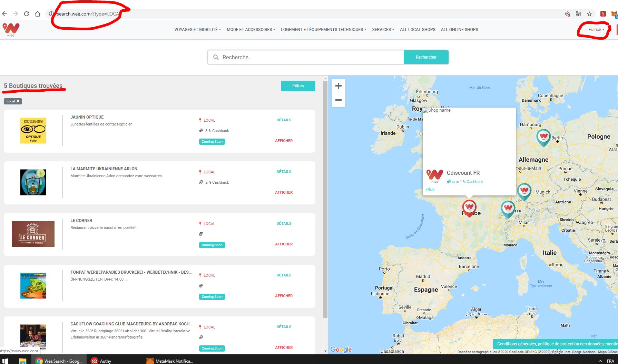Image resolution: width=618 pixels, height=364 pixels.
Task: Open the France country dropdown
Action: (x=596, y=30)
